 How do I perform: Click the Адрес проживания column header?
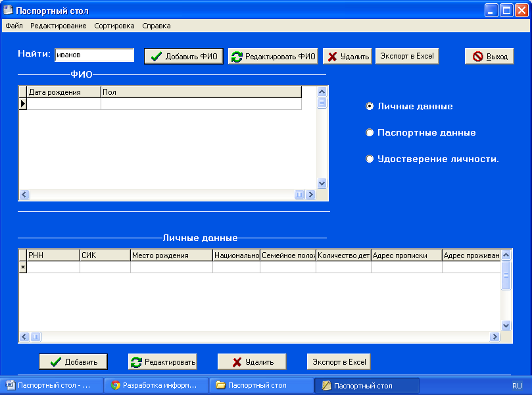472,255
